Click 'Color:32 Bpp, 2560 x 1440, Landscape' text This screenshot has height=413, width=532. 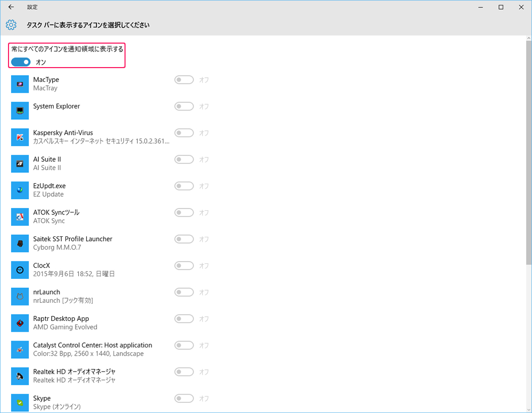click(x=88, y=353)
